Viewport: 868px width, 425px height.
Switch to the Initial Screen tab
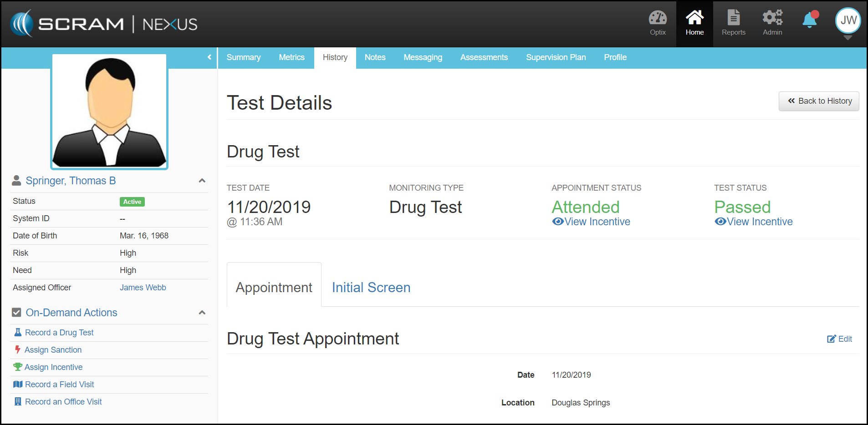pyautogui.click(x=371, y=288)
